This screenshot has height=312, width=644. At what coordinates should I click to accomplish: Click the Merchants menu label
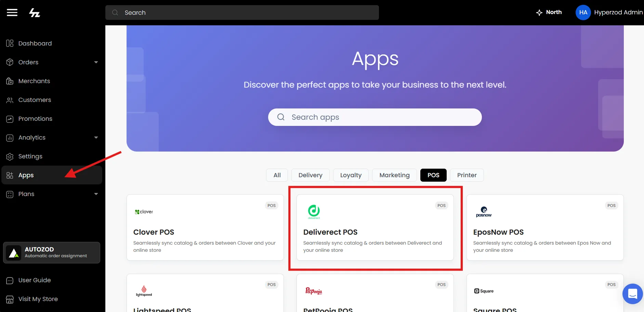[x=34, y=81]
